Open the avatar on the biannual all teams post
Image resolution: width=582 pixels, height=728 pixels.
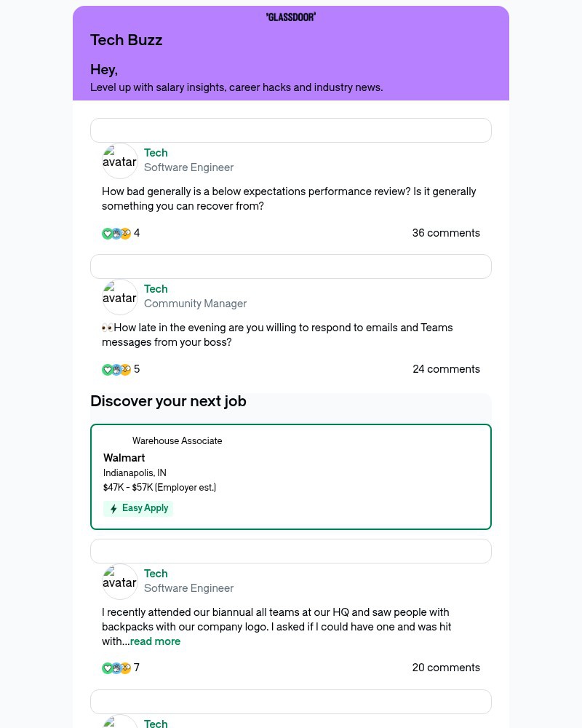(119, 581)
